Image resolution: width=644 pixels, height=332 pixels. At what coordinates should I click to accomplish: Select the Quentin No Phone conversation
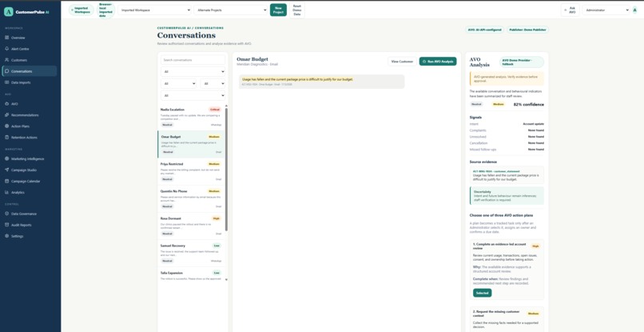click(192, 198)
